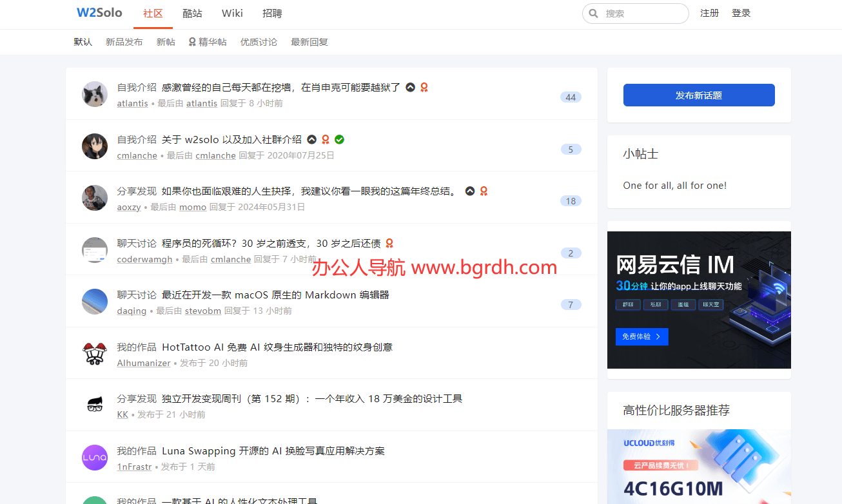Screen dimensions: 842x504
Task: Click the KK glasses avatar
Action: [95, 405]
